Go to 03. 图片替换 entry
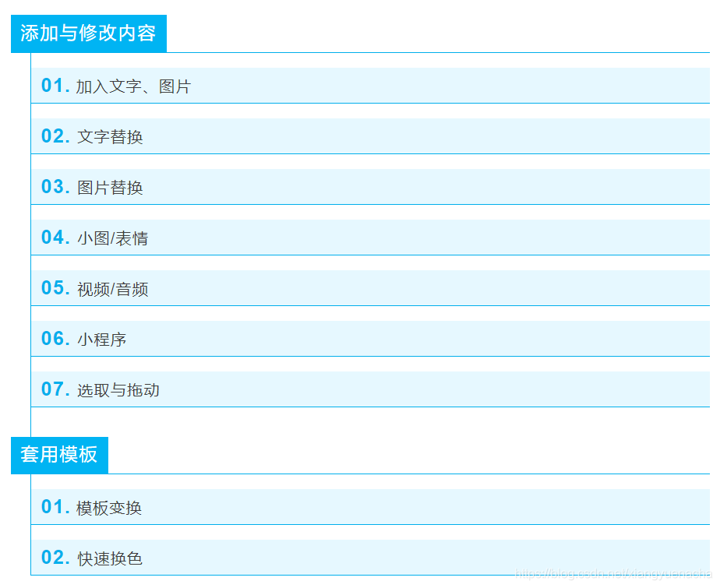 pos(370,186)
